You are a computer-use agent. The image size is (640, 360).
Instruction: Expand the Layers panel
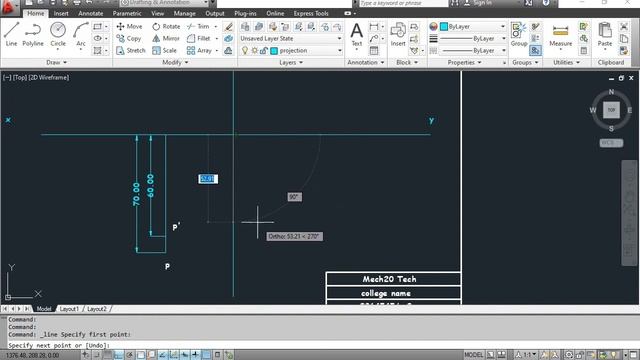coord(291,62)
